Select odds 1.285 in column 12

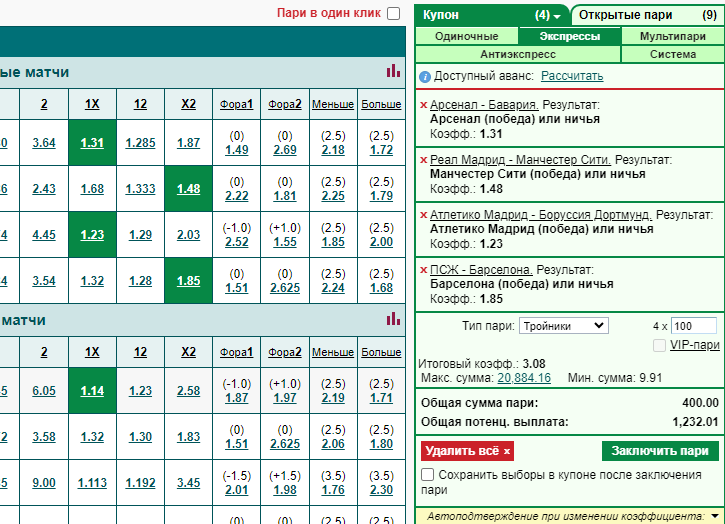[x=140, y=143]
